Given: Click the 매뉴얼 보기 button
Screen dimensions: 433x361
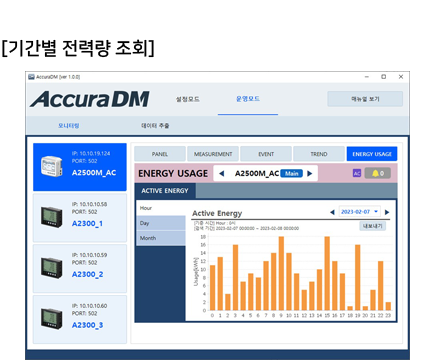Looking at the screenshot, I should coord(365,99).
